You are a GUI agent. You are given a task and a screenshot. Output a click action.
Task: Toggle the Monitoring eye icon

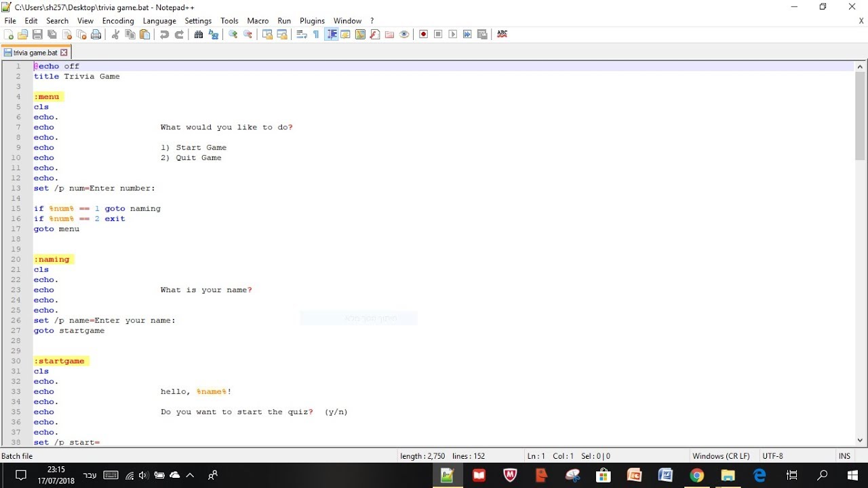(x=405, y=35)
